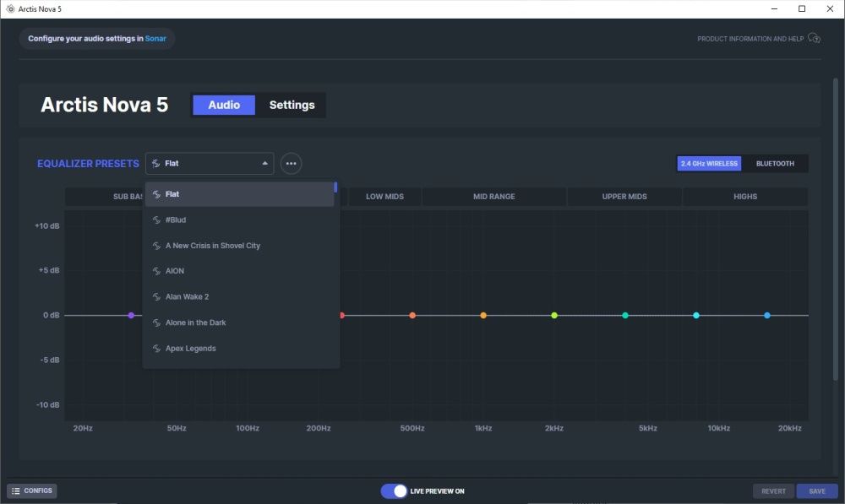This screenshot has height=504, width=845.
Task: Open the three-dots preset options button
Action: point(291,163)
